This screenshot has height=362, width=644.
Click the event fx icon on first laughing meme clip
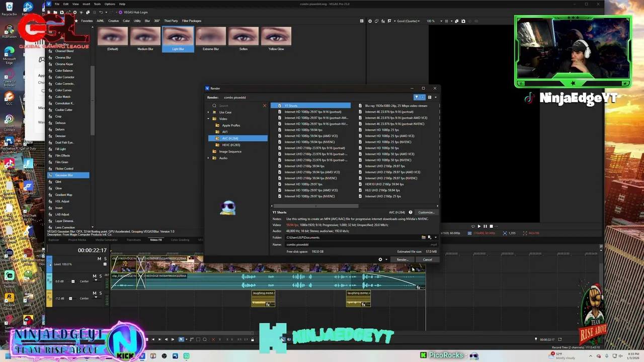point(268,304)
